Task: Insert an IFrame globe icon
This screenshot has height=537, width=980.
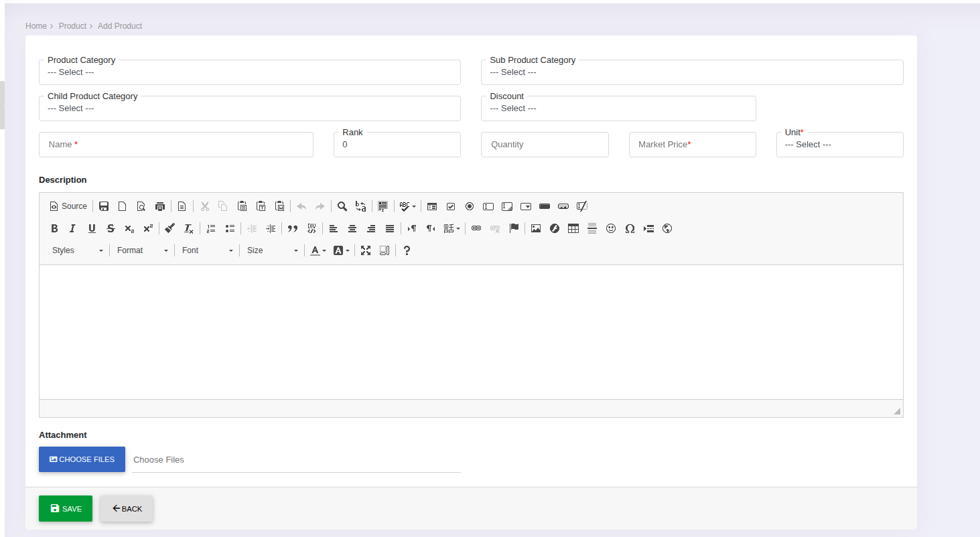Action: [x=667, y=228]
